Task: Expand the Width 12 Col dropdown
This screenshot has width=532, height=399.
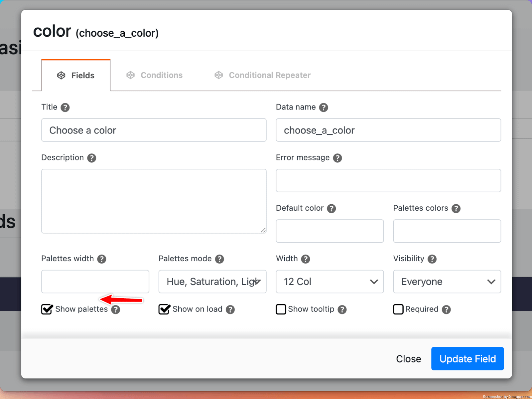Action: click(x=330, y=282)
